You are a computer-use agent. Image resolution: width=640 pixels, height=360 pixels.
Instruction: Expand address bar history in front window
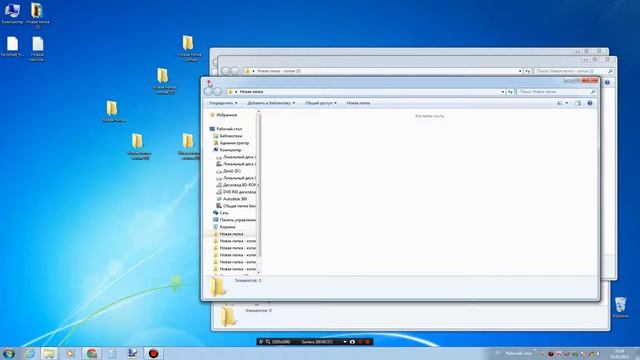[503, 92]
